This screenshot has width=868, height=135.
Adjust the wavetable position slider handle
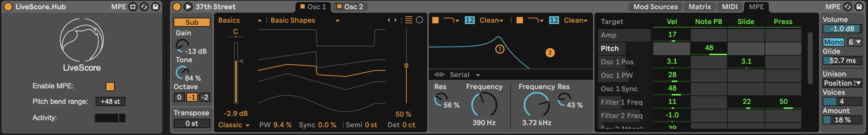406,65
